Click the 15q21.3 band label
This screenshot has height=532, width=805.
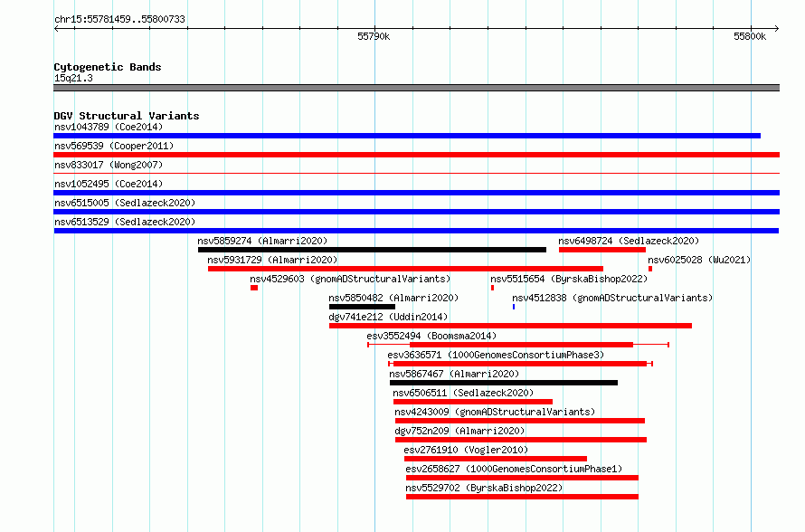73,78
